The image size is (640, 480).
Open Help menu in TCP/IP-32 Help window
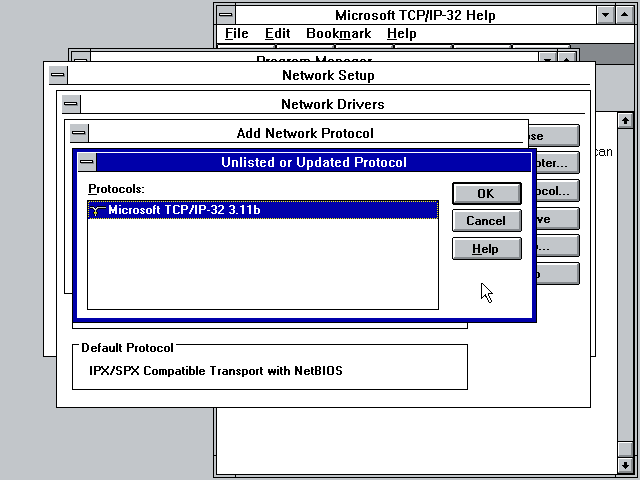402,33
